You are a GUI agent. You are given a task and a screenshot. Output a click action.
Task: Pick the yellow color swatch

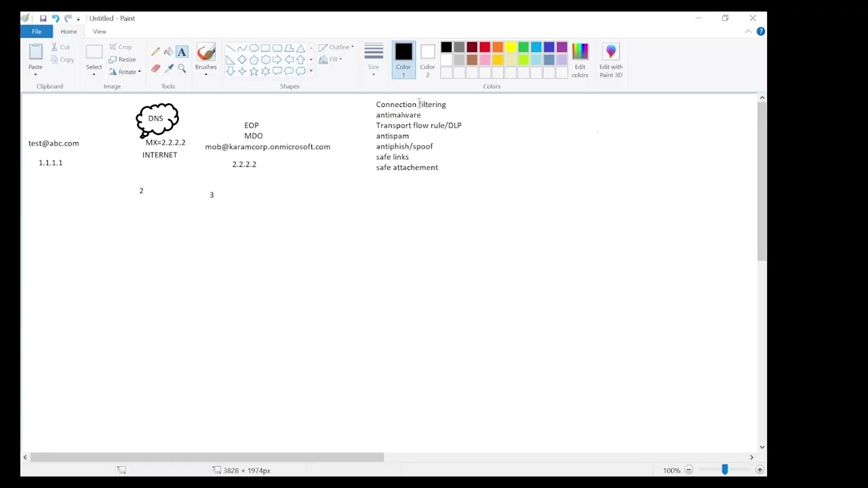click(511, 47)
